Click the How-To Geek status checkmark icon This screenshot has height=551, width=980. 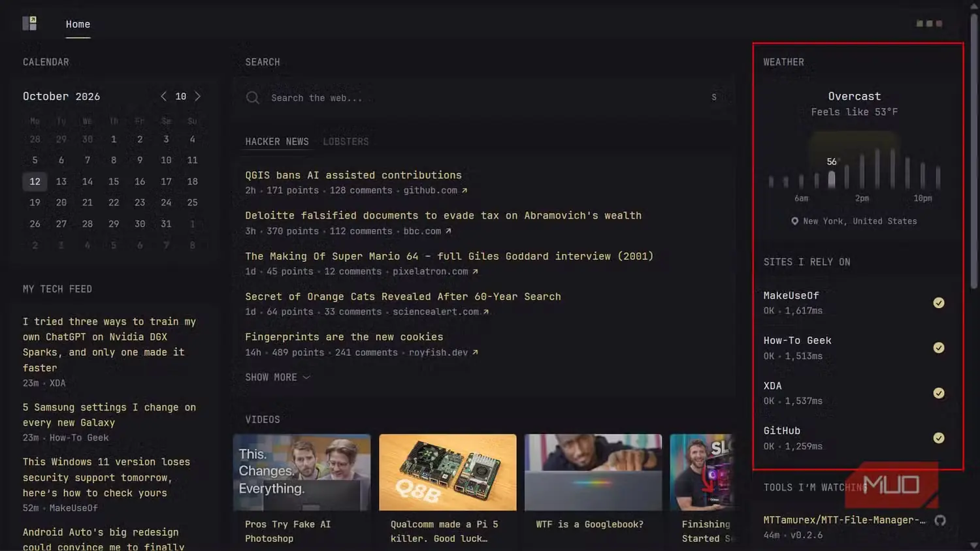939,348
